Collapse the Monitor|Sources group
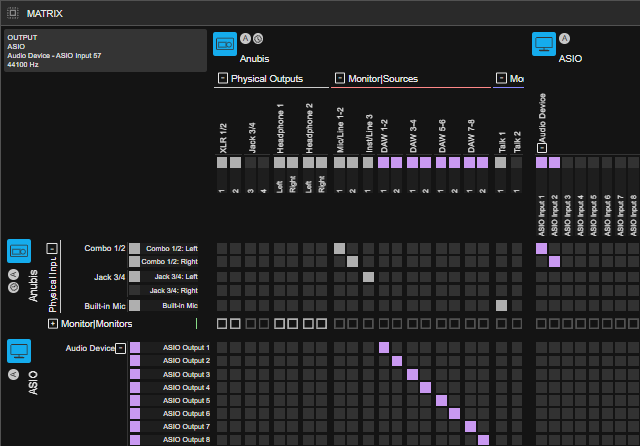640x446 pixels. click(340, 78)
